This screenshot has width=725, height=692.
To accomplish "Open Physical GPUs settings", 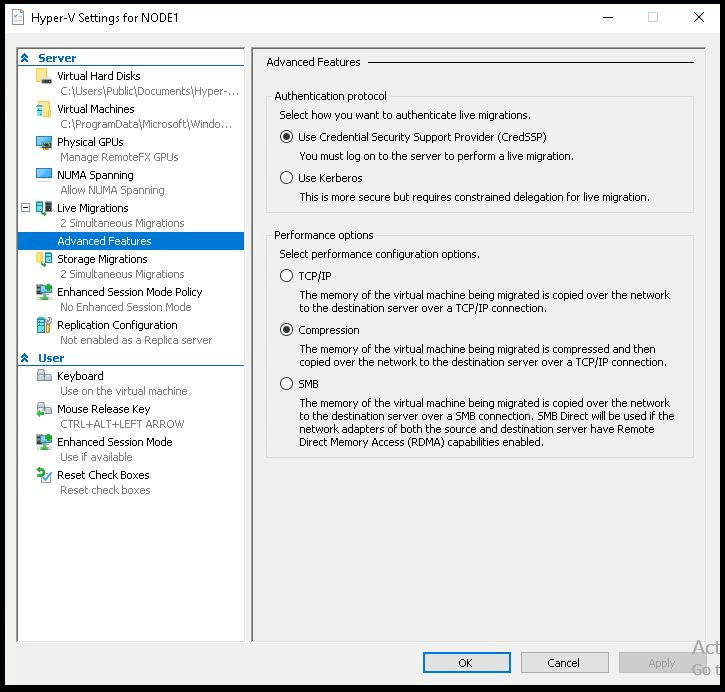I will (90, 142).
